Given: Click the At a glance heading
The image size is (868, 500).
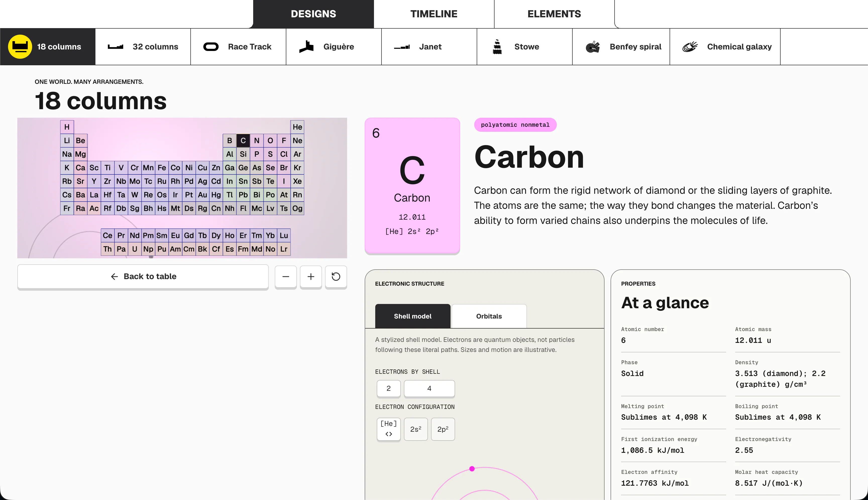Looking at the screenshot, I should [665, 303].
